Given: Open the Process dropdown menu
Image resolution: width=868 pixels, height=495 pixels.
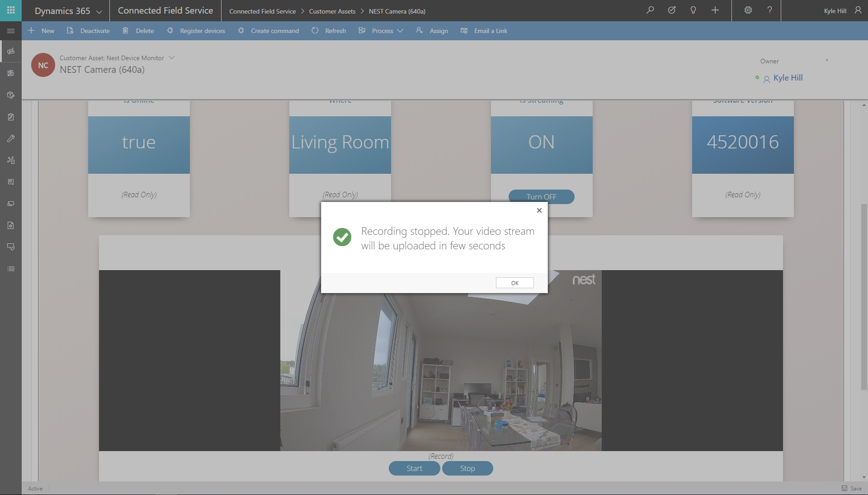Looking at the screenshot, I should (x=381, y=31).
